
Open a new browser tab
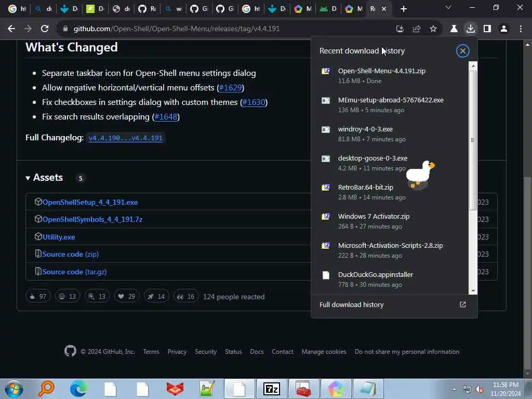pyautogui.click(x=403, y=9)
